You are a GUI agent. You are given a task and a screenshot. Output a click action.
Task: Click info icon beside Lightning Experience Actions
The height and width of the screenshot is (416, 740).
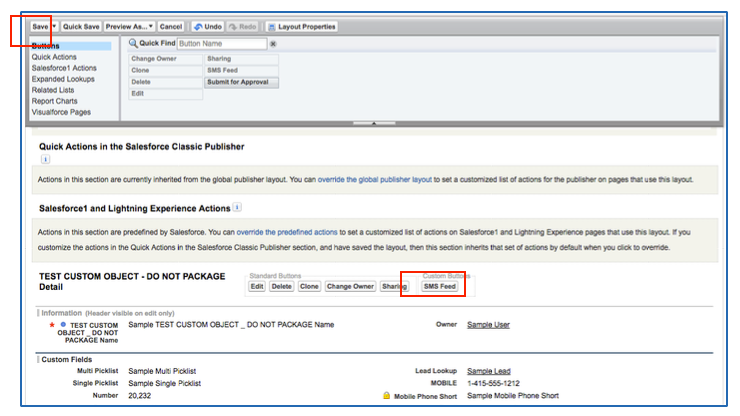pos(237,207)
